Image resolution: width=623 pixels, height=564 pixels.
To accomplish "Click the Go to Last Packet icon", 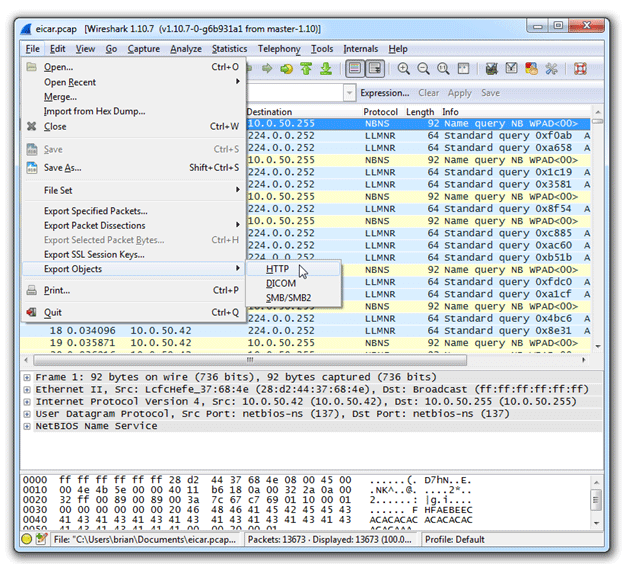I will pos(326,69).
